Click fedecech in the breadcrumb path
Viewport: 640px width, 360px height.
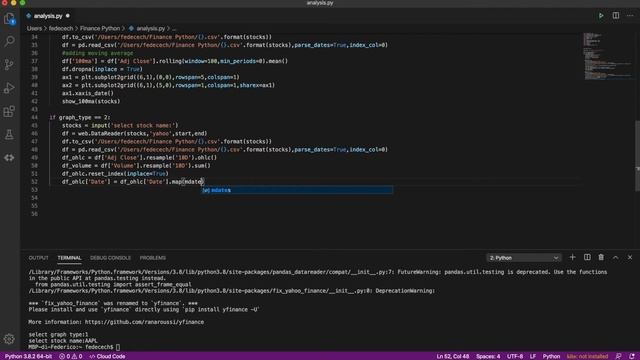point(61,29)
